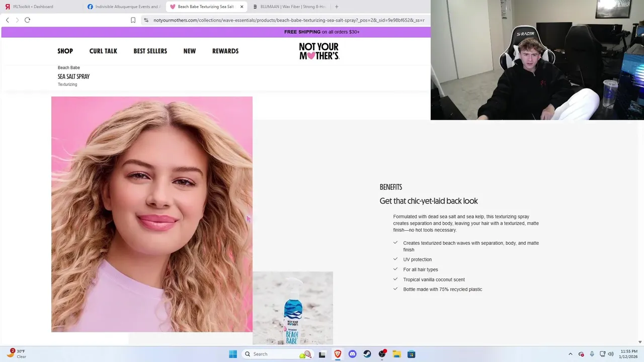Screen dimensions: 644x362
Task: Open the REWARDS page
Action: pyautogui.click(x=225, y=51)
